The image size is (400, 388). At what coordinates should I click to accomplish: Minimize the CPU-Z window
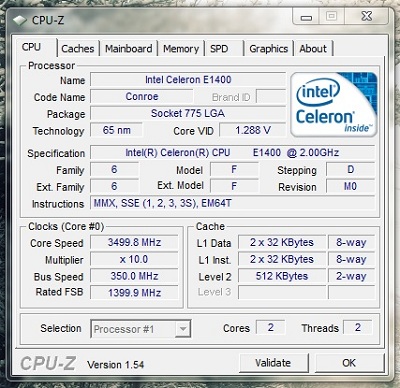click(306, 17)
